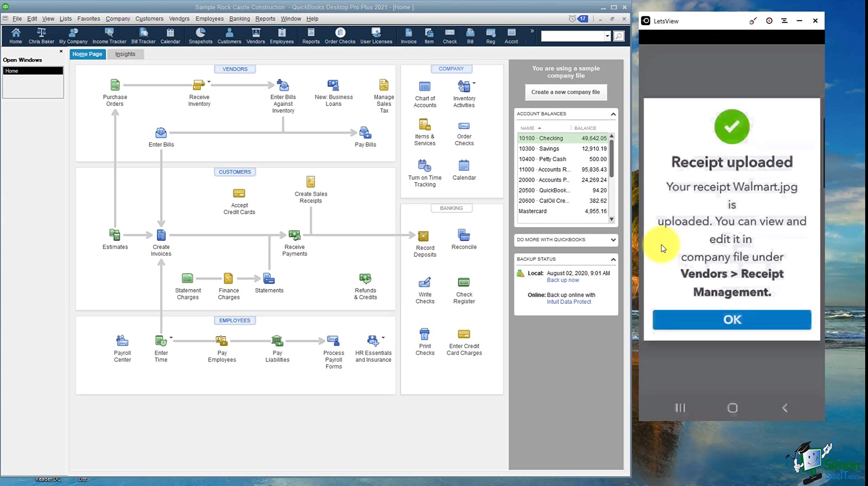Collapse the Account Balances panel

tap(613, 114)
